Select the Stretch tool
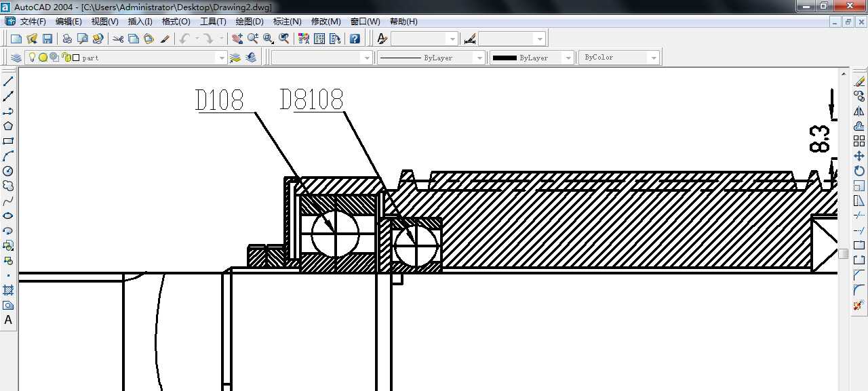The height and width of the screenshot is (391, 868). pyautogui.click(x=859, y=201)
